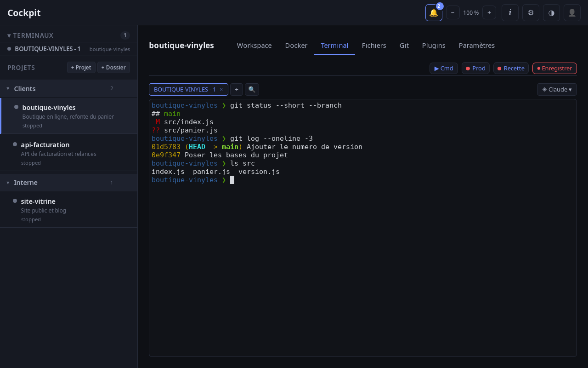The width and height of the screenshot is (588, 368).
Task: Add a new project with + Projet
Action: point(81,67)
